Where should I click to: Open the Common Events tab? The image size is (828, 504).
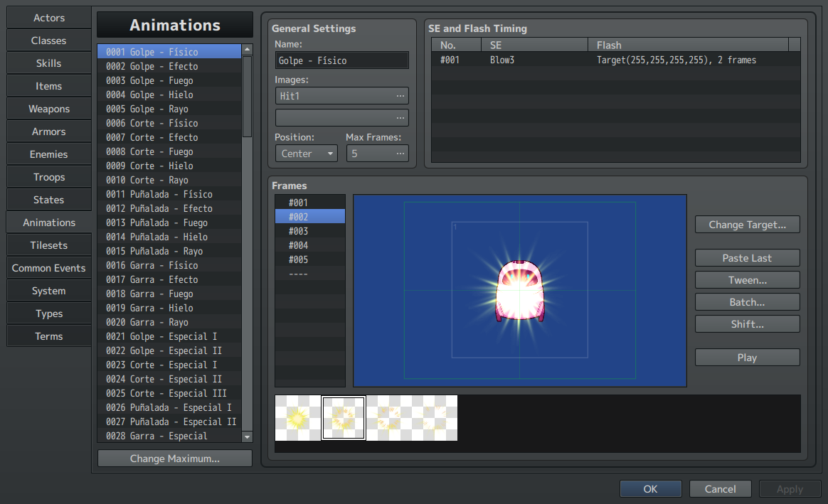click(49, 268)
